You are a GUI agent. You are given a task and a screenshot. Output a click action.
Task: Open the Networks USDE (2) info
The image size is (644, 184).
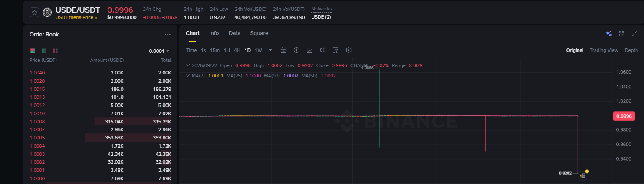click(321, 17)
